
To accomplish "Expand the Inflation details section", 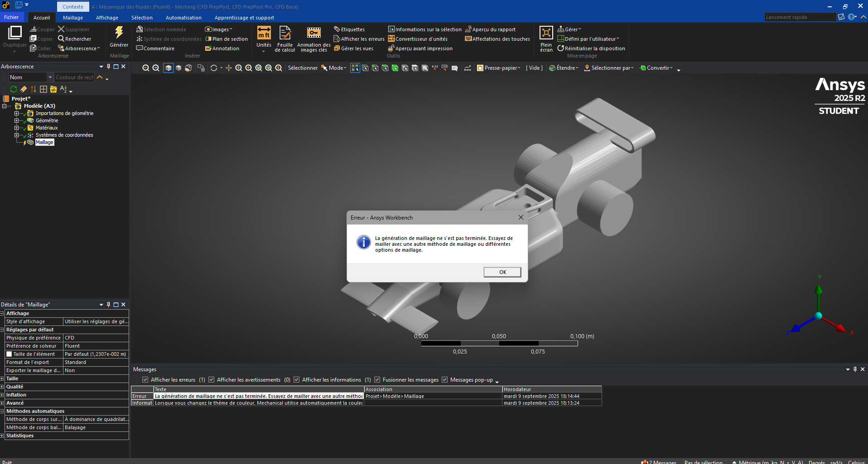I will pyautogui.click(x=2, y=395).
